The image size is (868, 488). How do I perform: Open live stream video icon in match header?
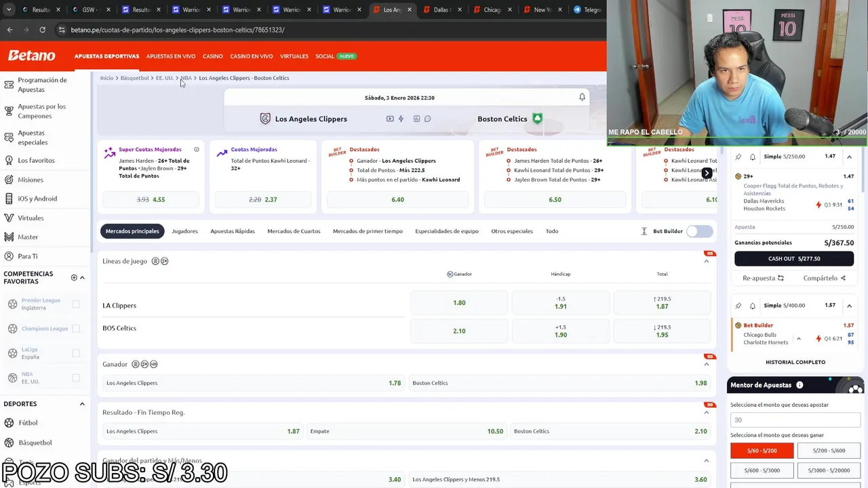click(x=390, y=119)
